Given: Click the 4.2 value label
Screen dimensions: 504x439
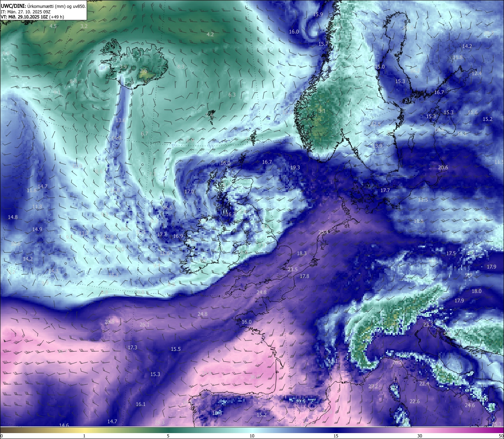Looking at the screenshot, I should pos(210,34).
